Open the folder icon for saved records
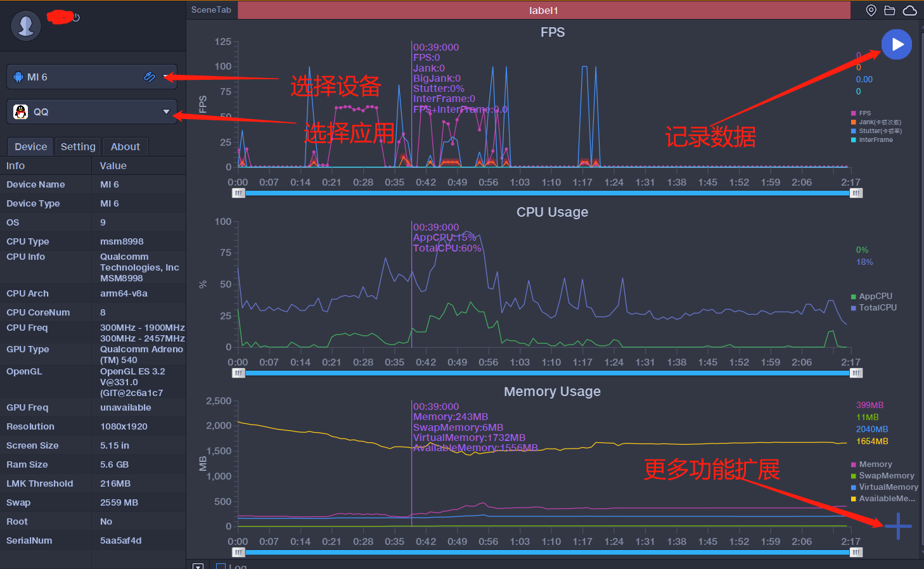Screen dimensions: 924x569 coord(890,10)
